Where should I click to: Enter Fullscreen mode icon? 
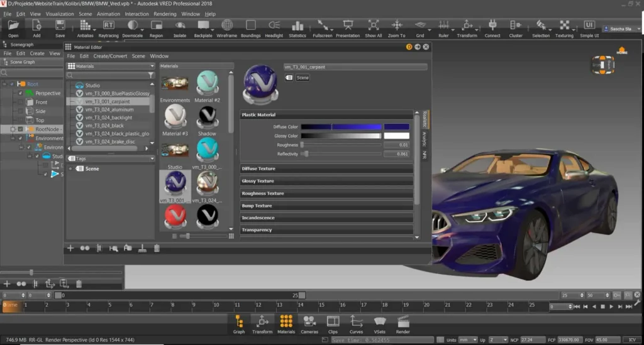[323, 25]
